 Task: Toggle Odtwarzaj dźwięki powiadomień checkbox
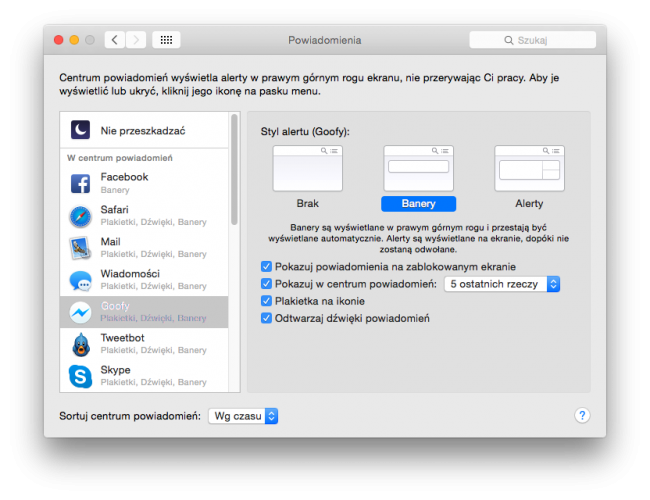pyautogui.click(x=266, y=318)
